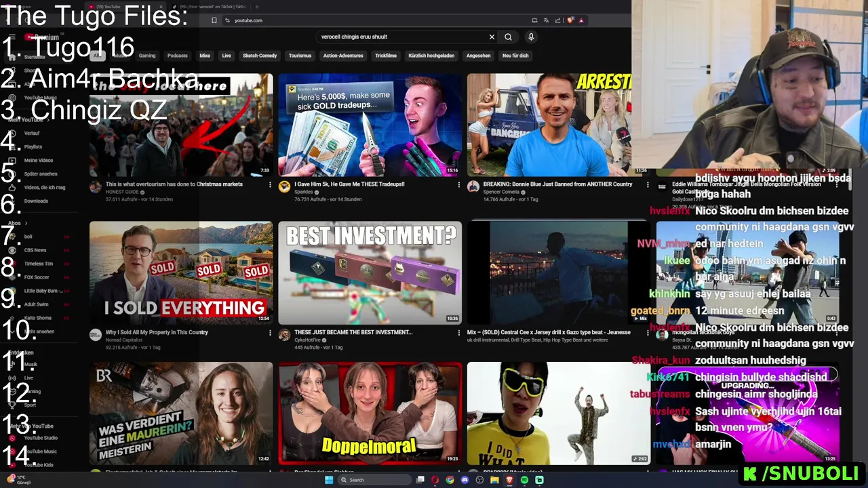Viewport: 868px width, 488px height.
Task: Open more options for Christmas markets video
Action: tap(270, 184)
